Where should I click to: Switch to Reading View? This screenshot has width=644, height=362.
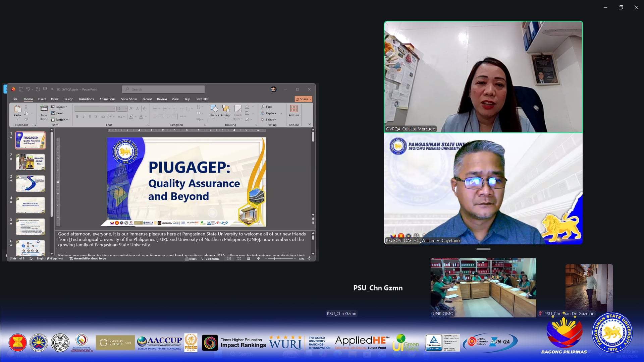point(249,258)
